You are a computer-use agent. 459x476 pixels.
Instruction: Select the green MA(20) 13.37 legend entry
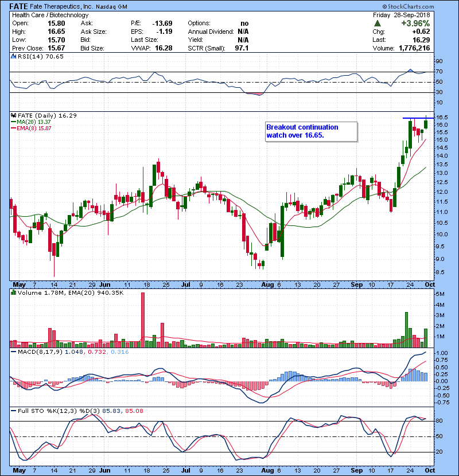[31, 122]
